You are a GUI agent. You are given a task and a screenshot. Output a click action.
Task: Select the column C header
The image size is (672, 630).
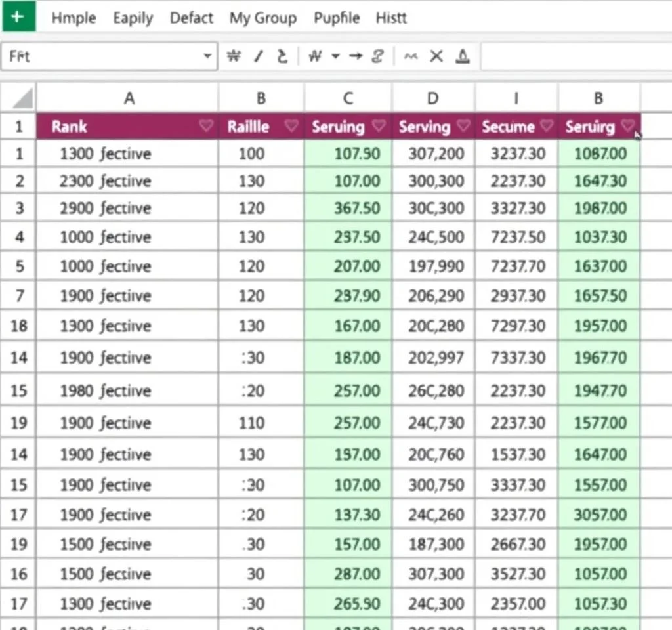348,99
